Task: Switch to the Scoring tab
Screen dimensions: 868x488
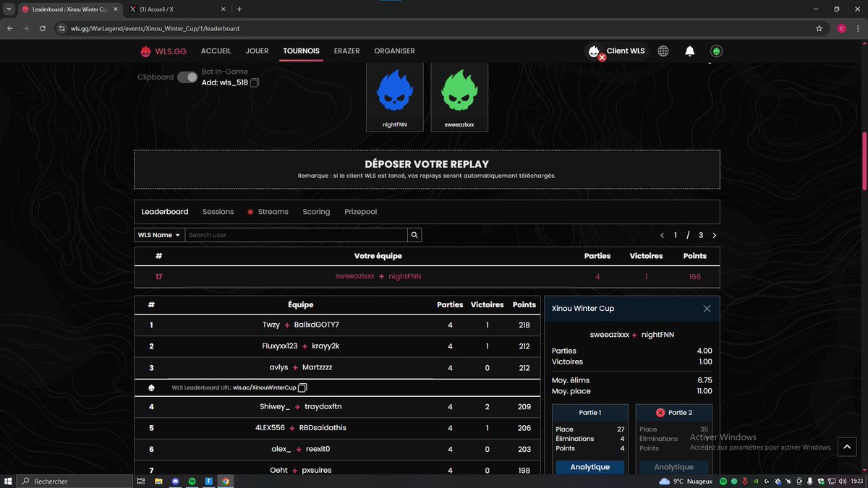Action: (x=316, y=212)
